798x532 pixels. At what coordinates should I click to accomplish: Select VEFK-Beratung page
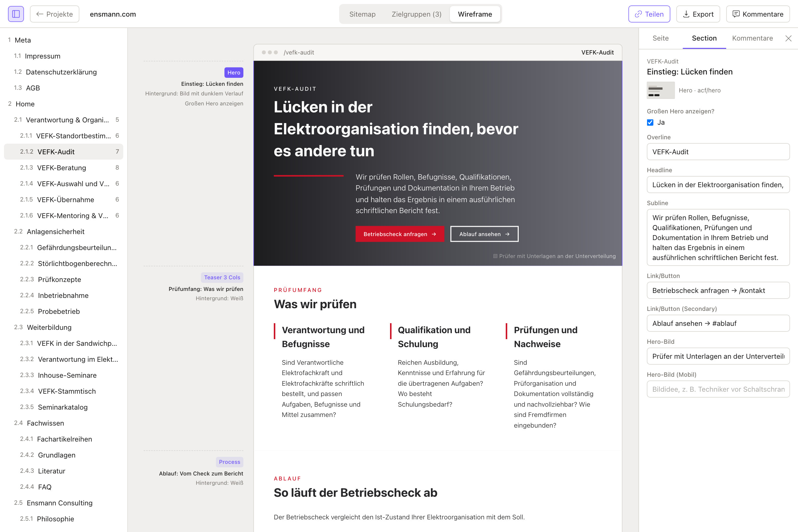pyautogui.click(x=64, y=168)
